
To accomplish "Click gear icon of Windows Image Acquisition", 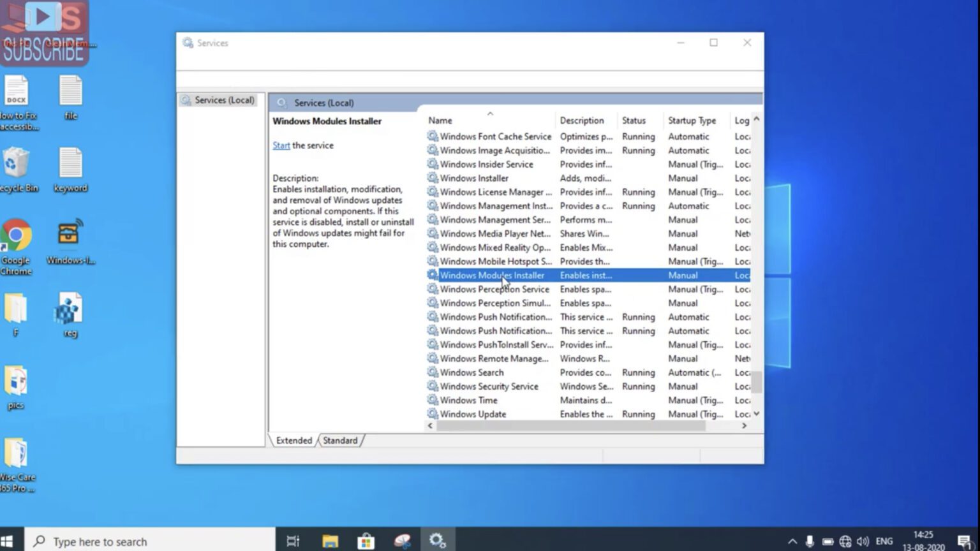I will point(433,151).
